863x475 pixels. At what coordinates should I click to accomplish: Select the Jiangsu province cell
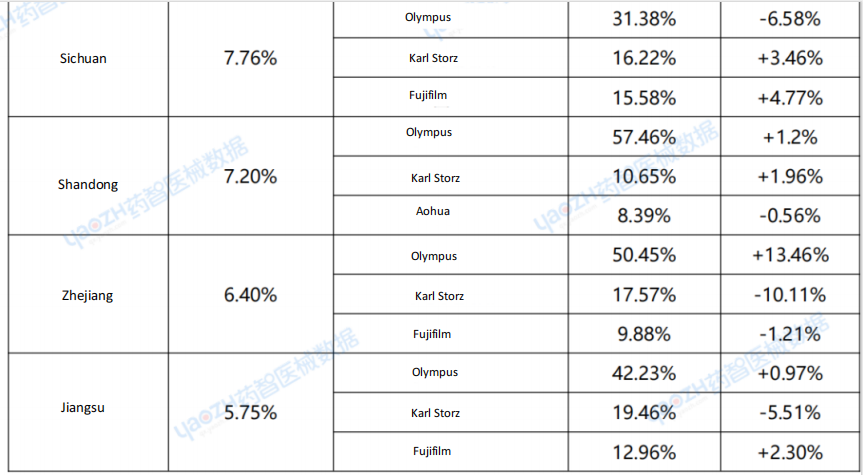click(x=84, y=408)
